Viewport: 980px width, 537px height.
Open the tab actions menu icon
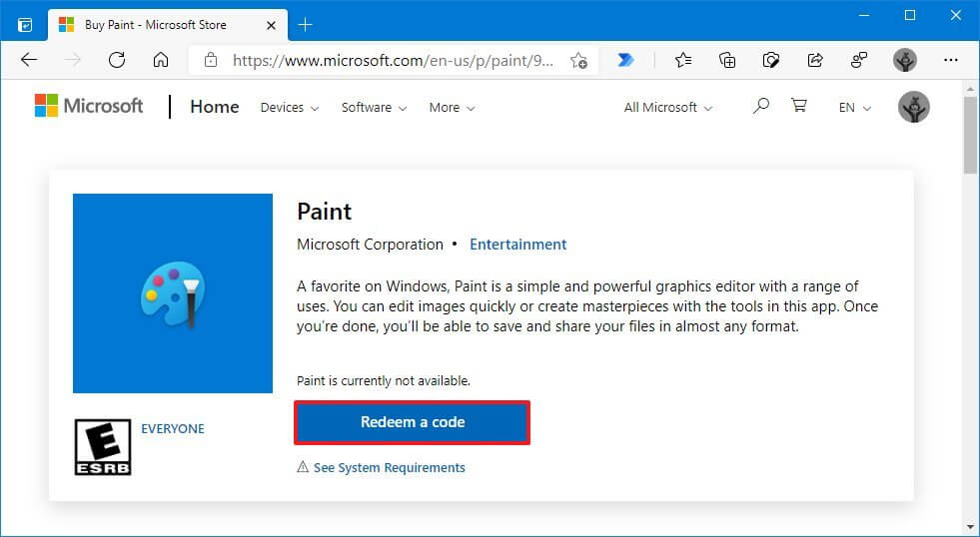coord(25,25)
